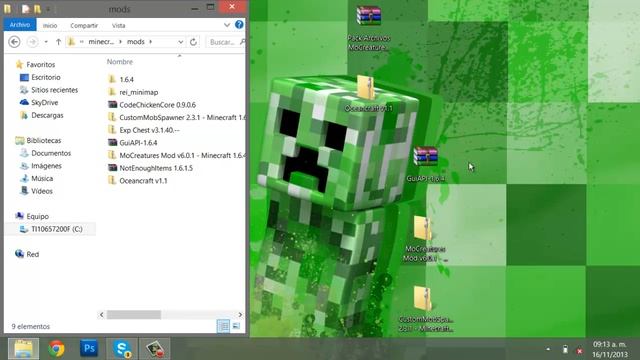Click the forward navigation arrow
Image resolution: width=640 pixels, height=360 pixels.
click(32, 42)
